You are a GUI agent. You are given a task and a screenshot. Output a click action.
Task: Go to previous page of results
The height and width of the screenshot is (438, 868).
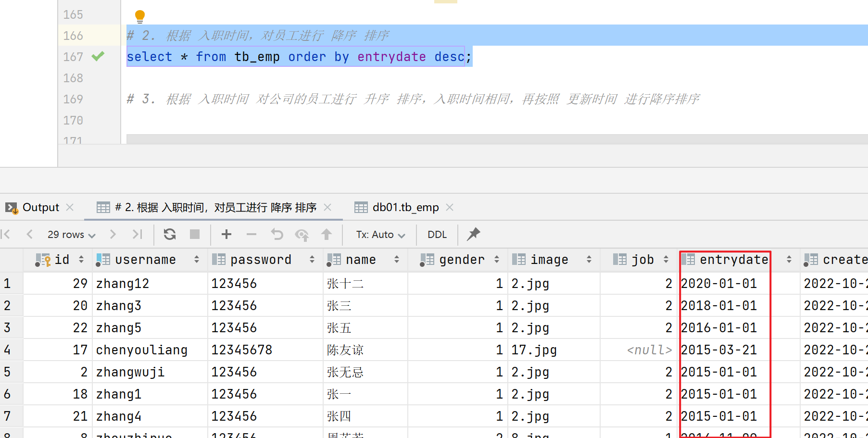[x=30, y=234]
